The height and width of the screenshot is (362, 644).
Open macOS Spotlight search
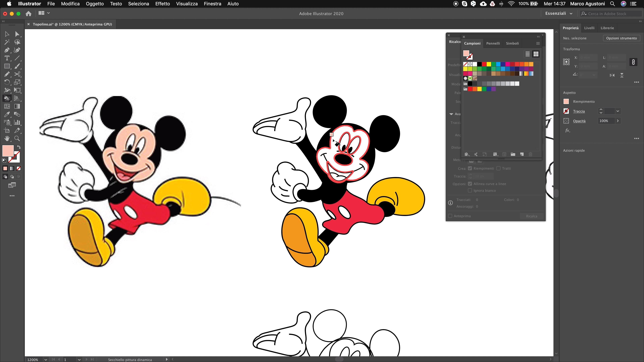tap(612, 4)
